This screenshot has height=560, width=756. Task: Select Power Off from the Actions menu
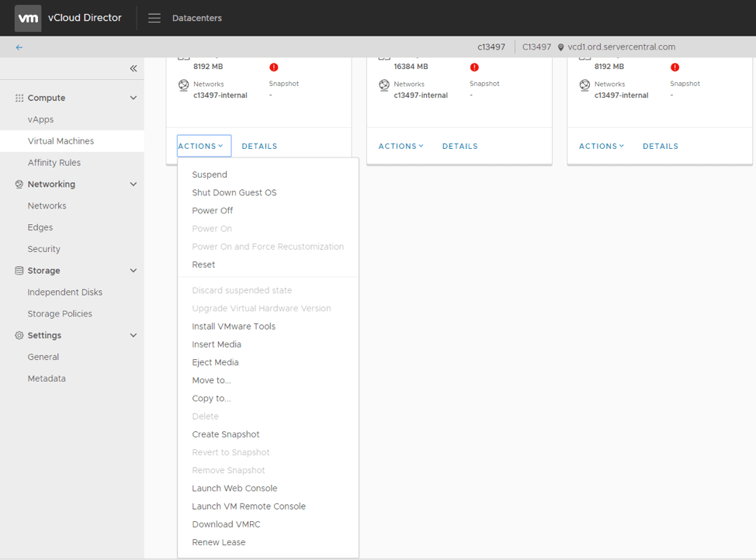coord(212,210)
